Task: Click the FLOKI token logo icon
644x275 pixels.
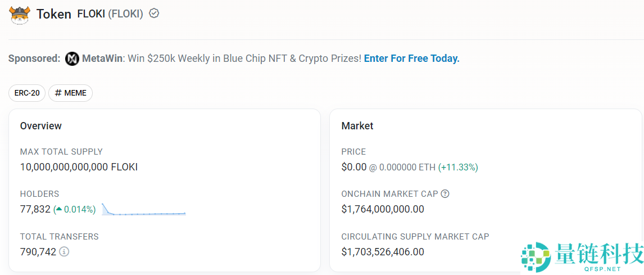Action: [19, 14]
